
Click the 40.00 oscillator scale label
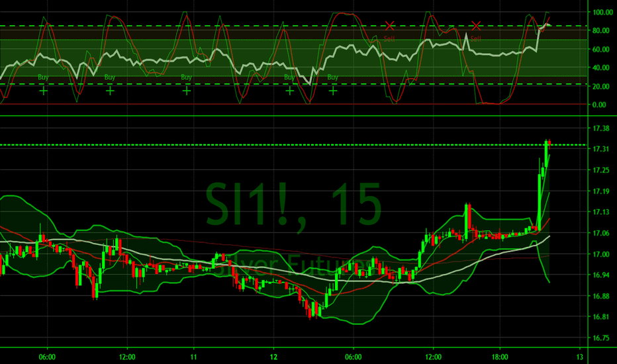(x=601, y=68)
